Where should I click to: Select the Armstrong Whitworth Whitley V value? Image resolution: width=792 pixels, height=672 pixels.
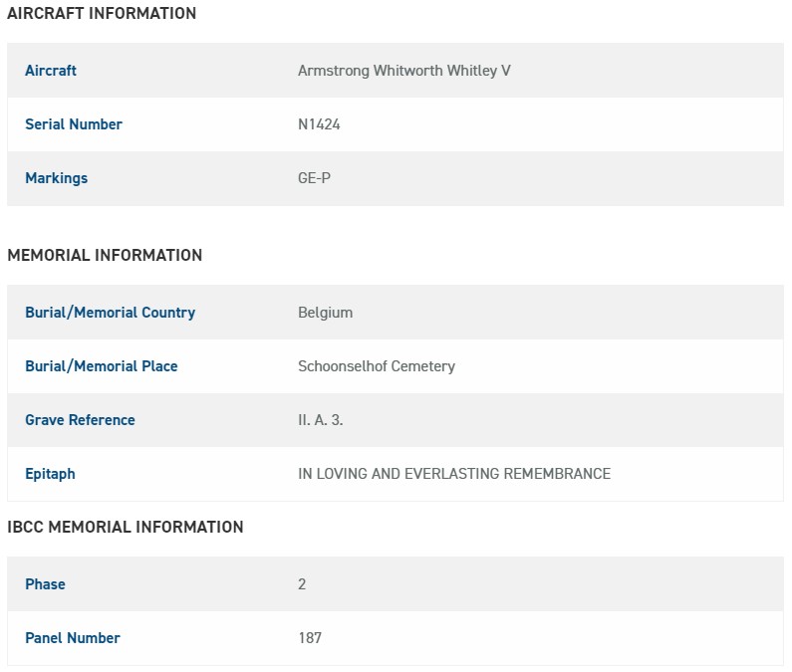tap(403, 71)
